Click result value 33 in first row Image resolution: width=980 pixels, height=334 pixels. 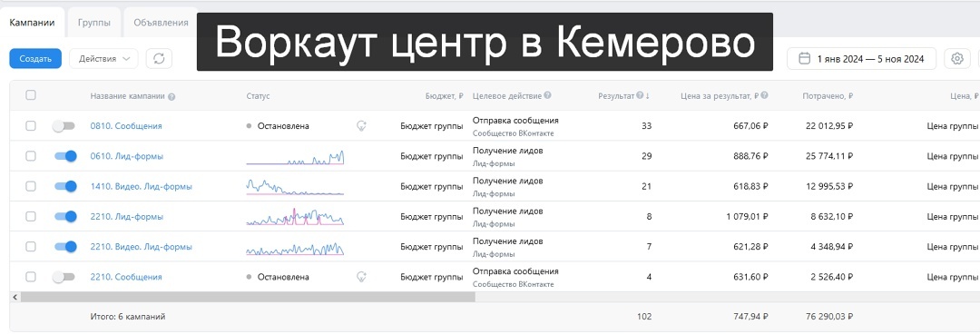pos(646,126)
